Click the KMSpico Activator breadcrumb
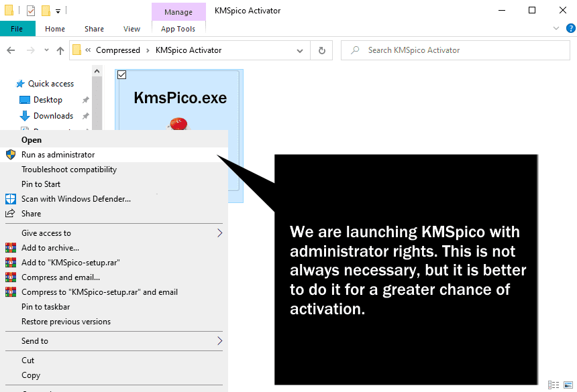The height and width of the screenshot is (392, 577). pos(189,50)
